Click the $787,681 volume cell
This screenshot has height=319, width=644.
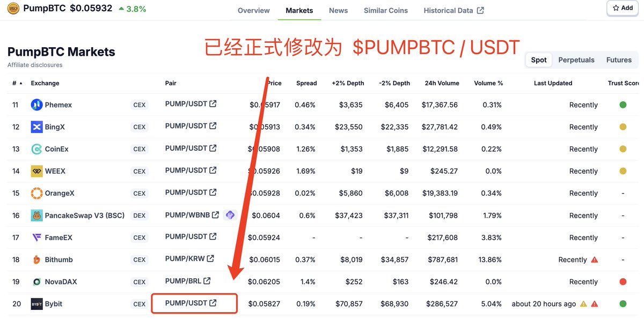[443, 259]
